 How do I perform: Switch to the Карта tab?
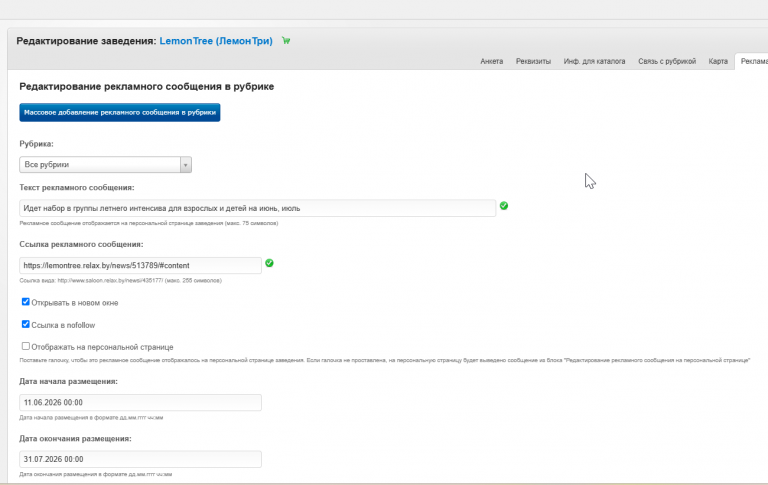tap(718, 61)
